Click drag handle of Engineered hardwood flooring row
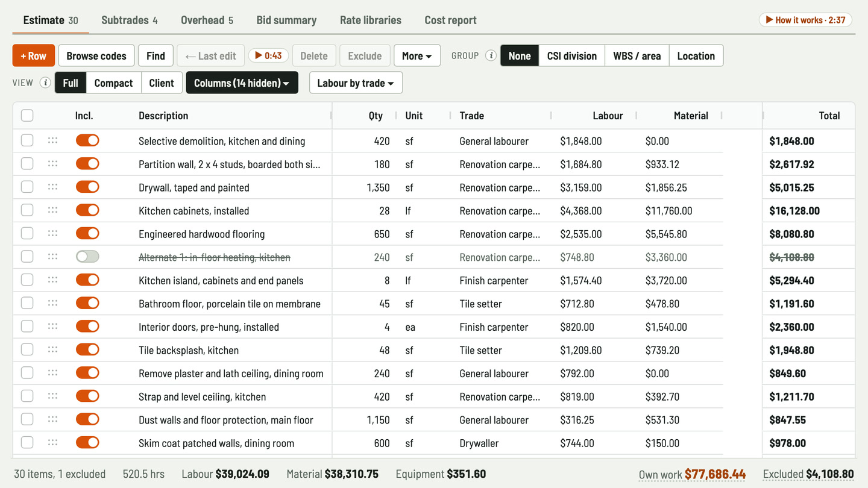This screenshot has width=868, height=488. [x=52, y=233]
